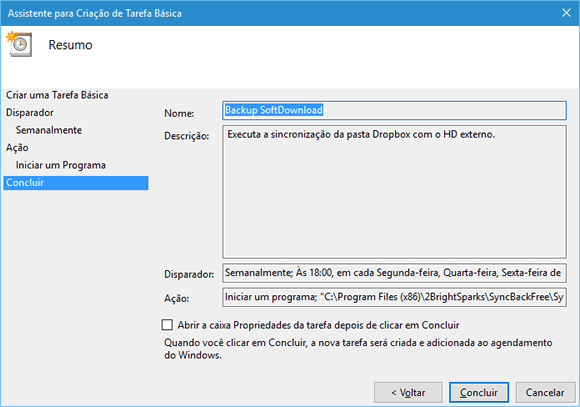Enable opening Propriedades after clicking Concluir

(x=167, y=325)
